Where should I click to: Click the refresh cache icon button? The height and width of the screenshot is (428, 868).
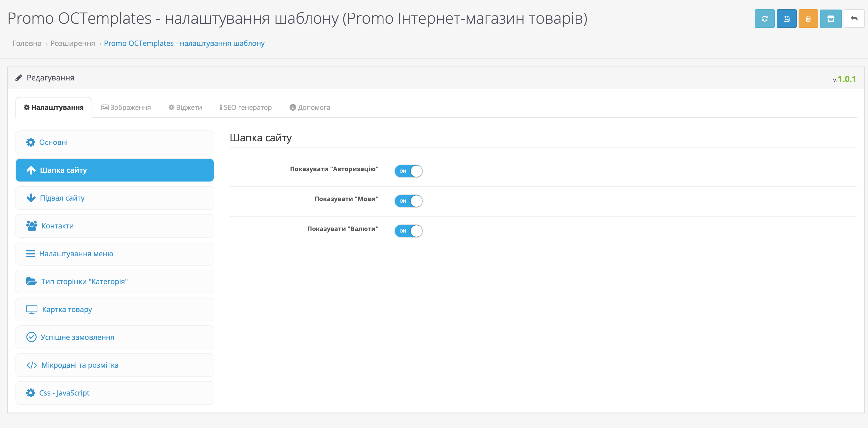click(764, 19)
